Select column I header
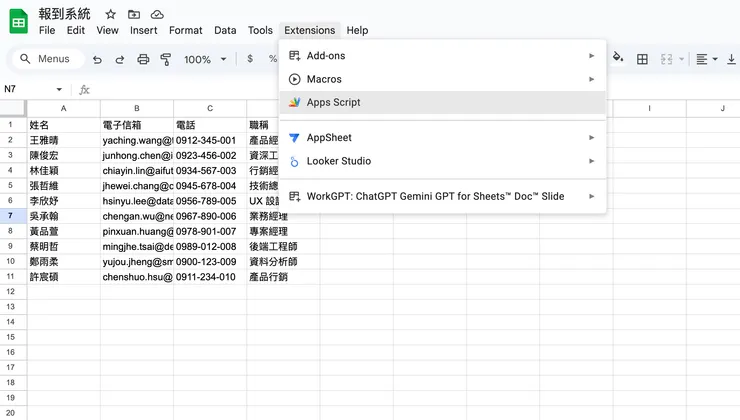The image size is (740, 420). tap(650, 109)
